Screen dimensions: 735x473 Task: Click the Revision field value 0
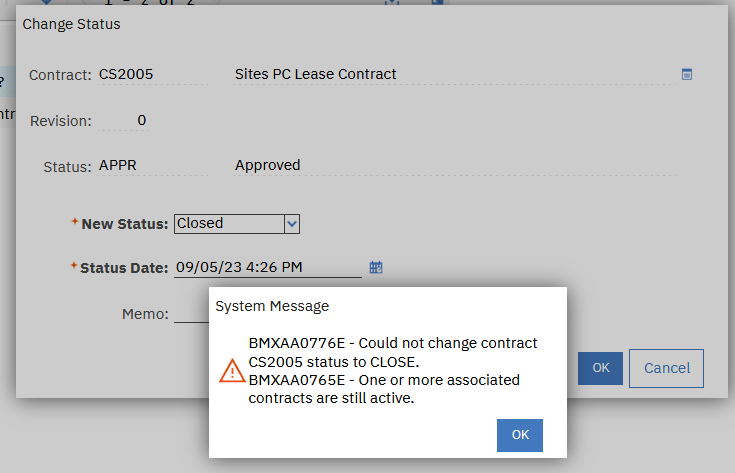pos(140,121)
